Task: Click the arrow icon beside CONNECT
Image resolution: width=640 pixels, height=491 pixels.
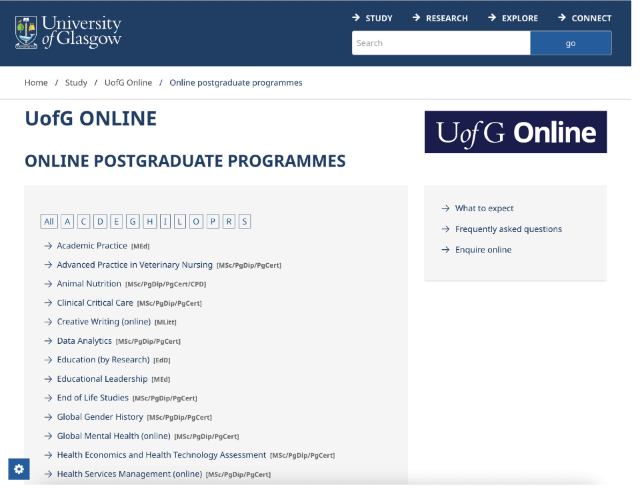Action: click(x=562, y=18)
